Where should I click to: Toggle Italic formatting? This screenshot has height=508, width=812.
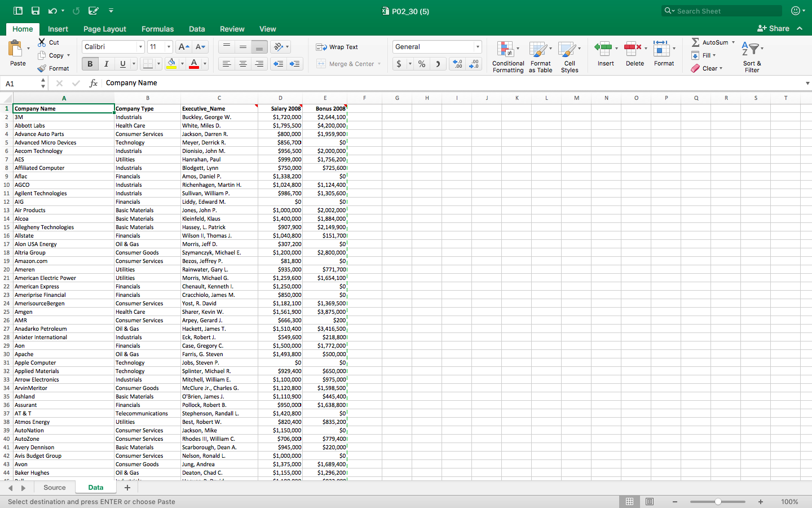(x=106, y=64)
